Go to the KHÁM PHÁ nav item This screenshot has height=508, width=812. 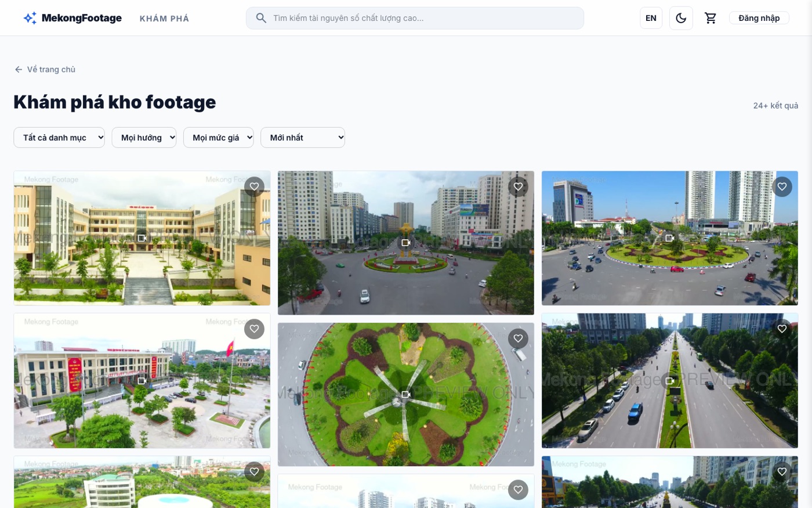(165, 19)
